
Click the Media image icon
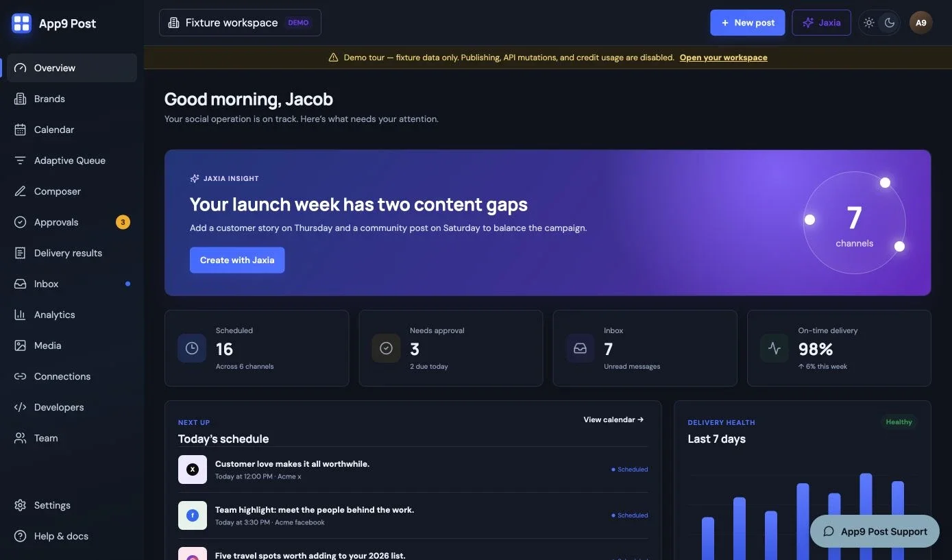click(x=21, y=345)
